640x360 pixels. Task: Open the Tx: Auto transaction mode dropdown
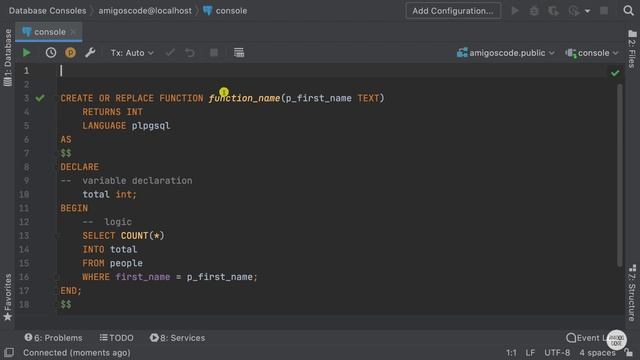pyautogui.click(x=132, y=53)
